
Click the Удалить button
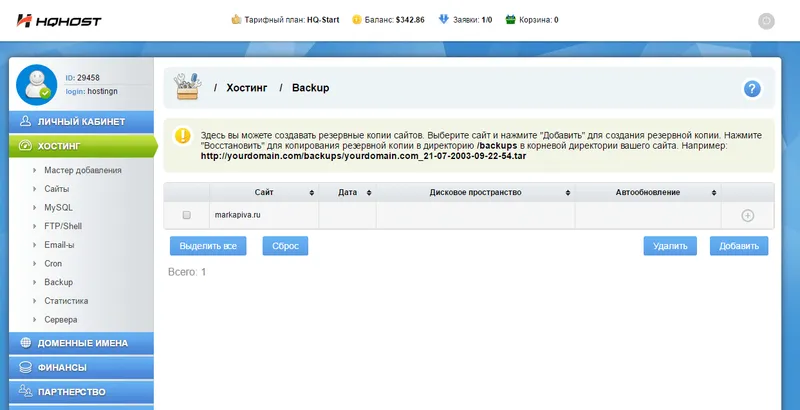tap(670, 246)
